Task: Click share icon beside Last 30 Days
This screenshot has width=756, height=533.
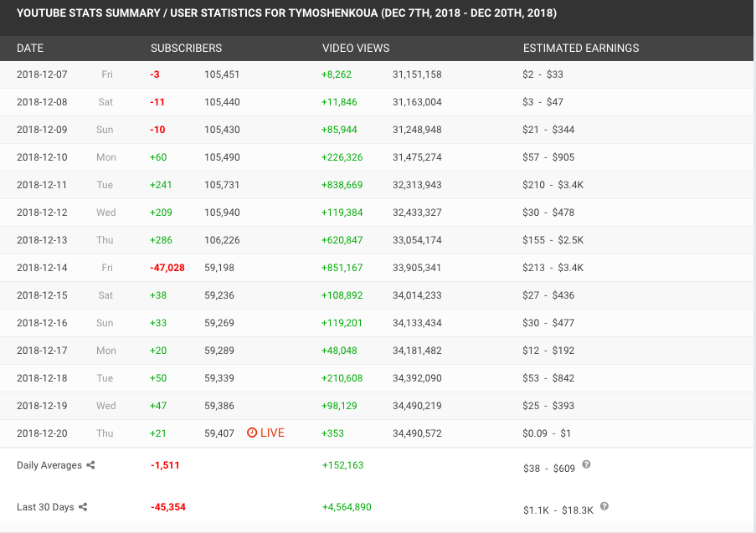Action: click(84, 507)
